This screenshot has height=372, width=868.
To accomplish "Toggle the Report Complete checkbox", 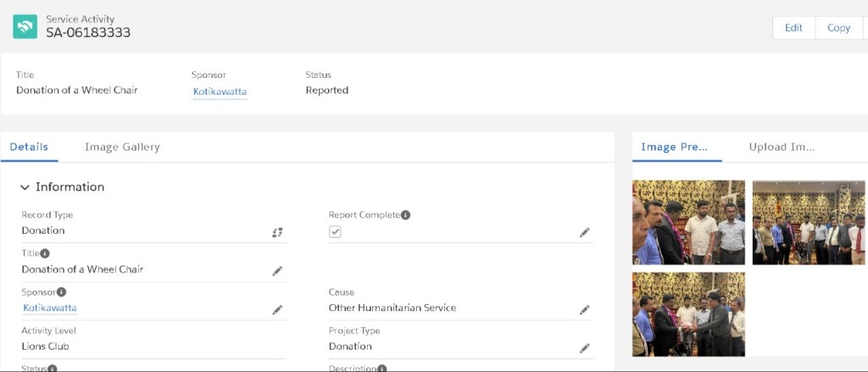I will (335, 232).
